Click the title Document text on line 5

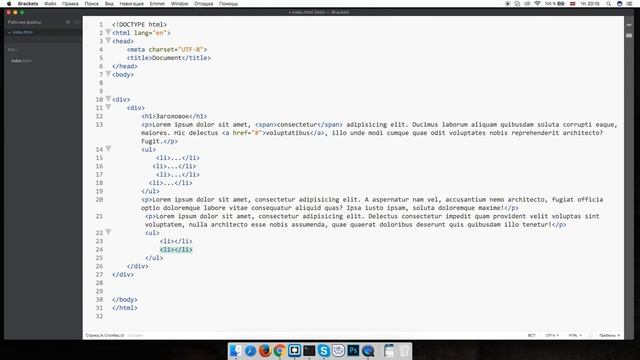(167, 58)
